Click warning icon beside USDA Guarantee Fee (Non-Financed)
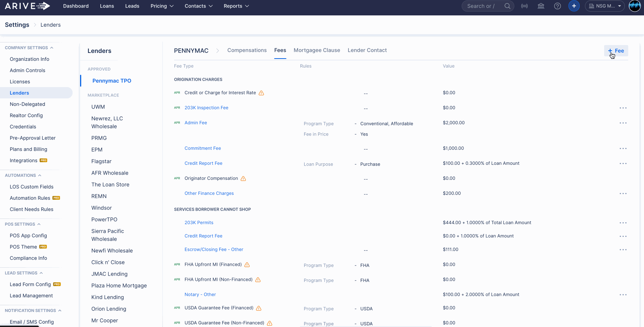The height and width of the screenshot is (327, 644). pos(270,323)
